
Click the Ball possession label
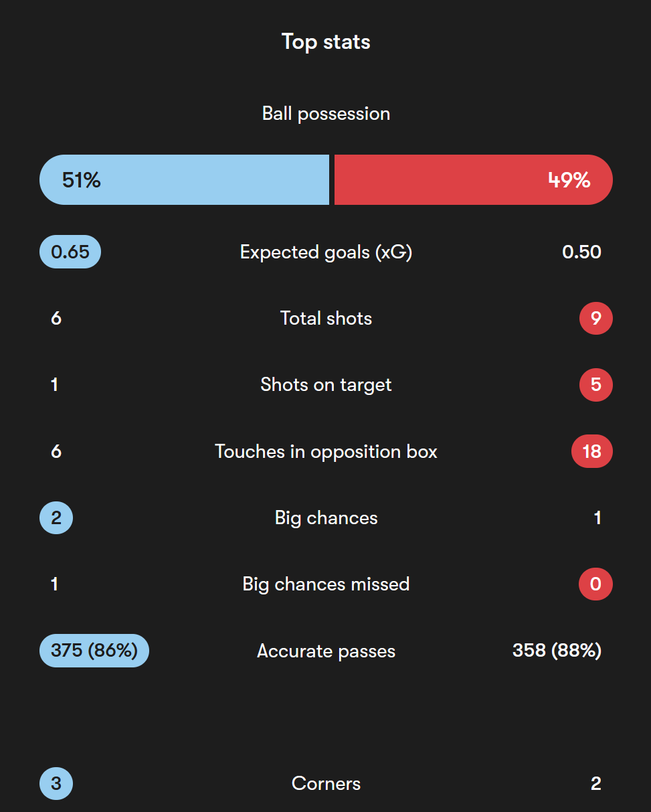click(326, 114)
